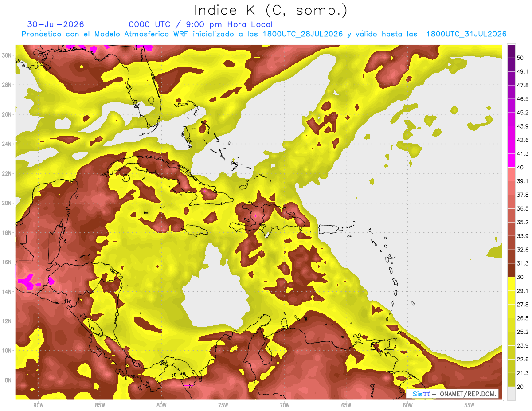The image size is (532, 411).
Task: Pick the magenta colorbar segment between 40 and 41.3
Action: 511,161
